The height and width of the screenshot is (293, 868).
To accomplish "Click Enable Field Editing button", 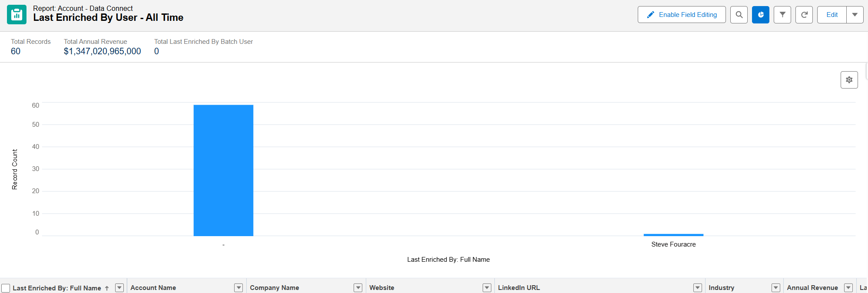I will (681, 15).
